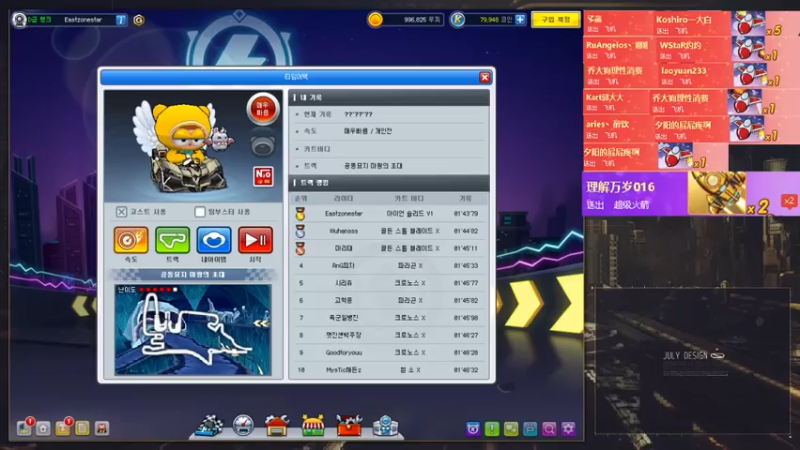Click the gold Lucci coin icon
This screenshot has width=800, height=450.
(x=375, y=20)
